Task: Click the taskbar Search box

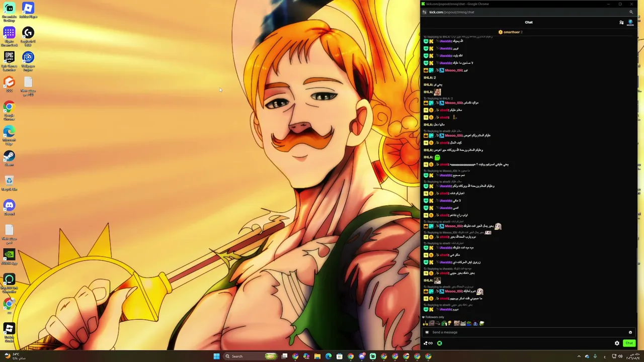Action: (251, 356)
